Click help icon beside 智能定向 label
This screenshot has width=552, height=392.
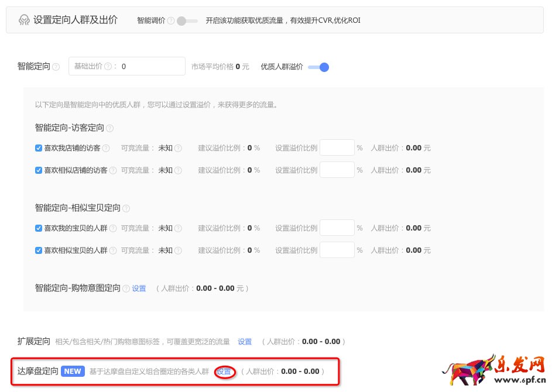pos(56,67)
